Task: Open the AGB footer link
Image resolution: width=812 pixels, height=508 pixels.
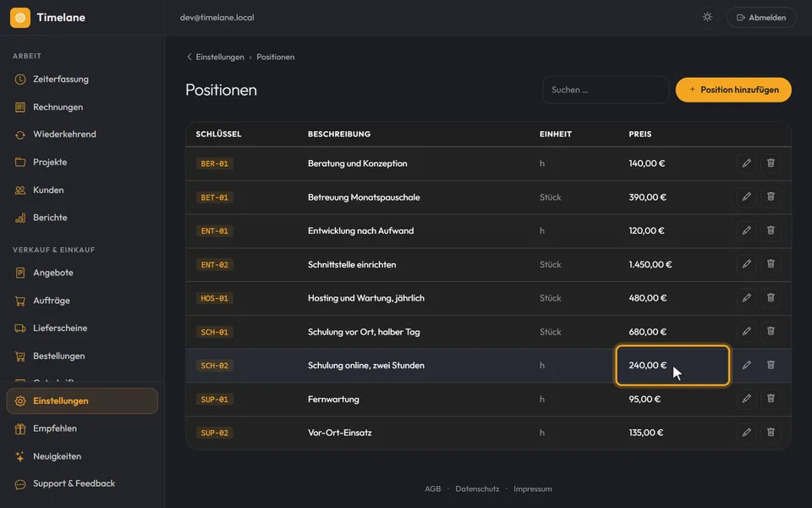Action: pos(433,489)
